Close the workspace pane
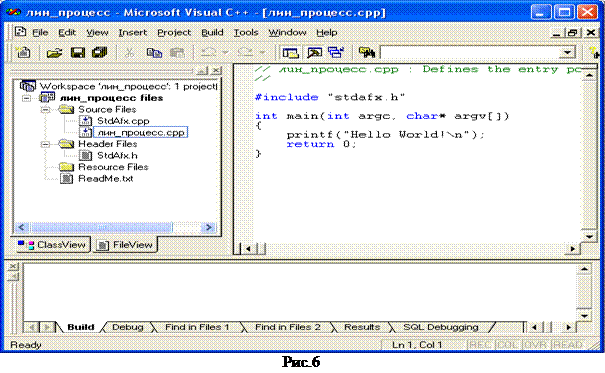This screenshot has height=373, width=605. [x=216, y=71]
